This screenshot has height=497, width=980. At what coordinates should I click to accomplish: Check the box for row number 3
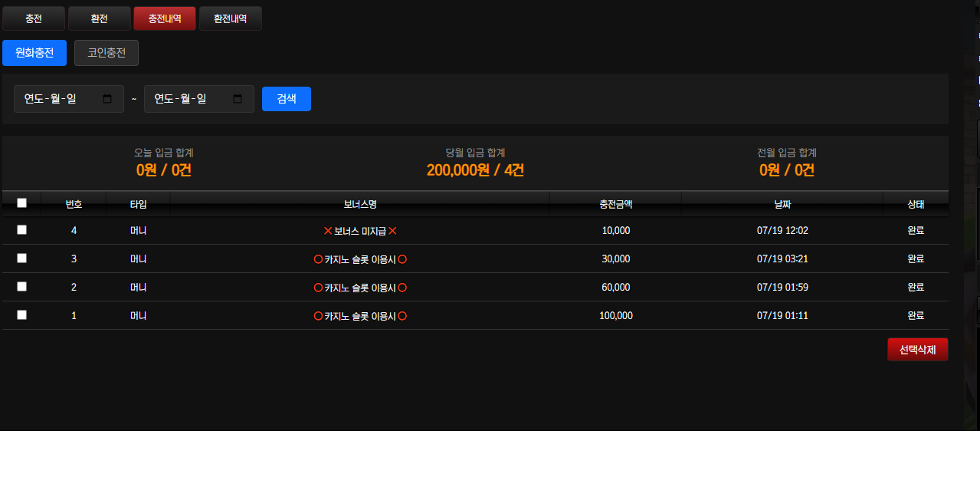point(21,258)
